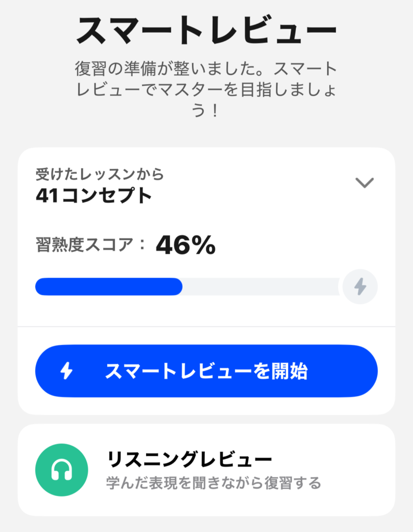Click the 46% mastery score value
The width and height of the screenshot is (413, 532).
coord(186,245)
